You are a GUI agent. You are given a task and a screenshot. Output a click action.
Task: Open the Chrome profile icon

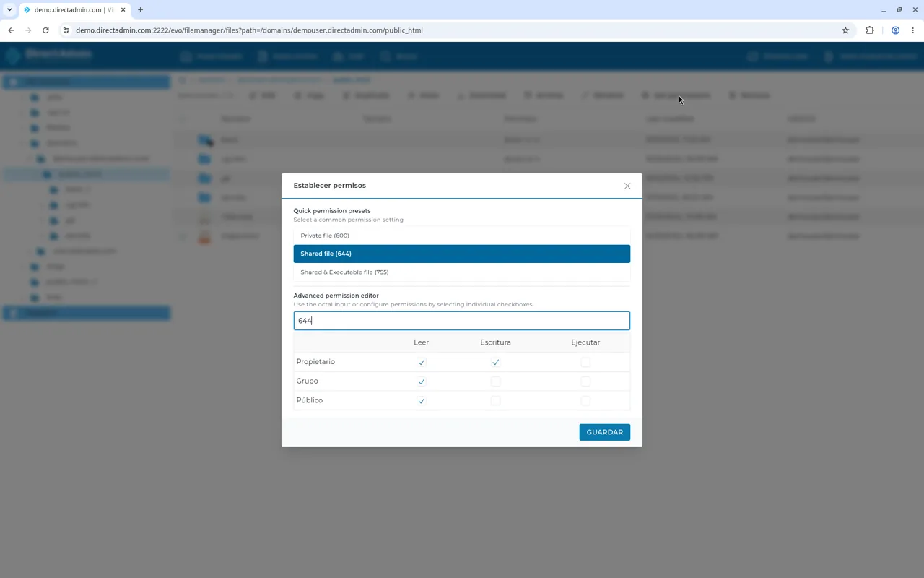coord(895,30)
